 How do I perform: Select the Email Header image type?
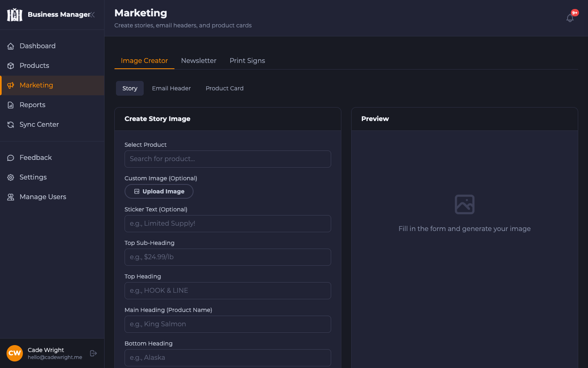[x=171, y=88]
